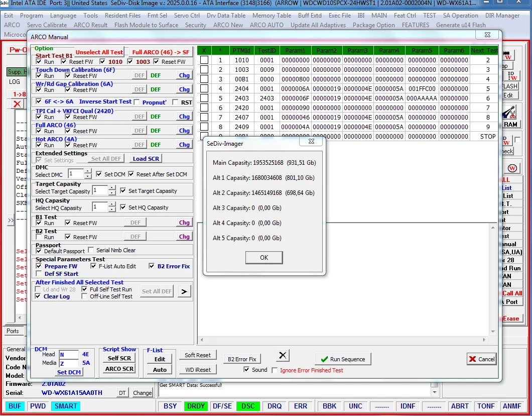Enable Serial Nmb Clear checkbox
Viewport: 532px width, 416px height.
(x=91, y=250)
